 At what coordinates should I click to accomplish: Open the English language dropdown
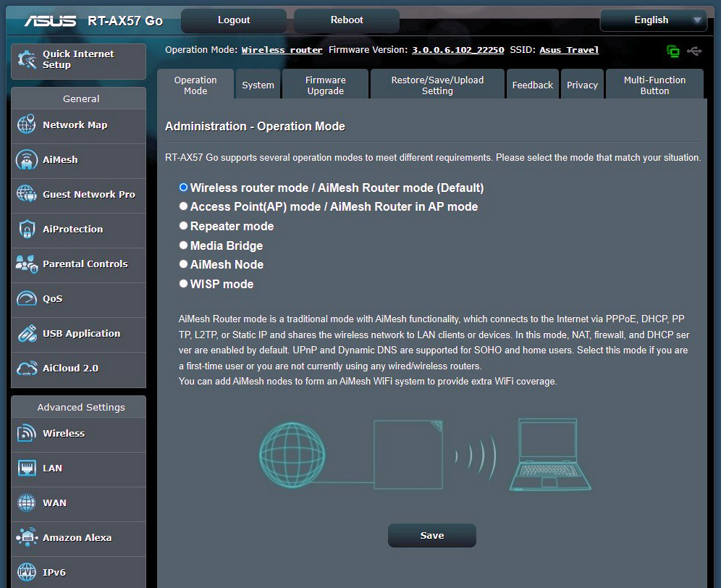(653, 20)
